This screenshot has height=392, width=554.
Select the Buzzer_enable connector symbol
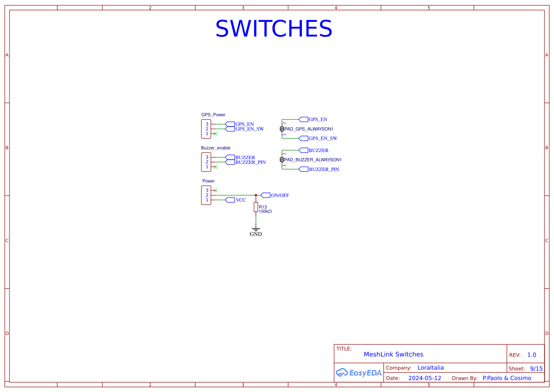[206, 161]
